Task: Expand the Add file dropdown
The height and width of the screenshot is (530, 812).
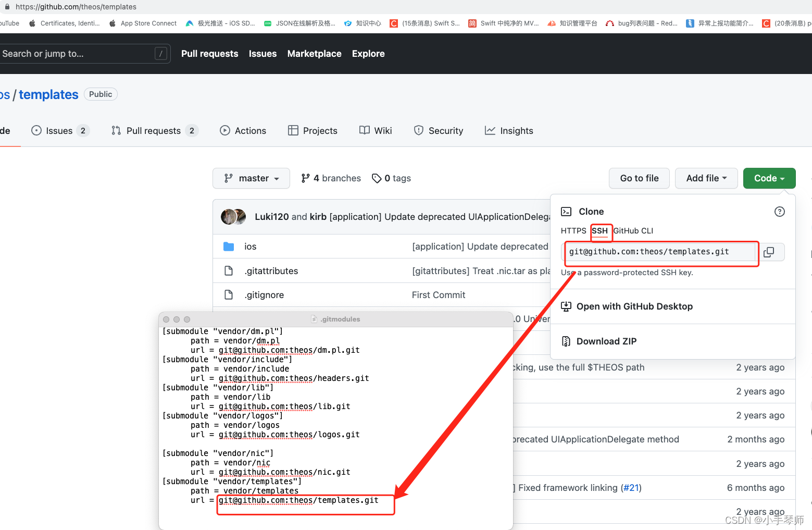Action: click(x=706, y=178)
